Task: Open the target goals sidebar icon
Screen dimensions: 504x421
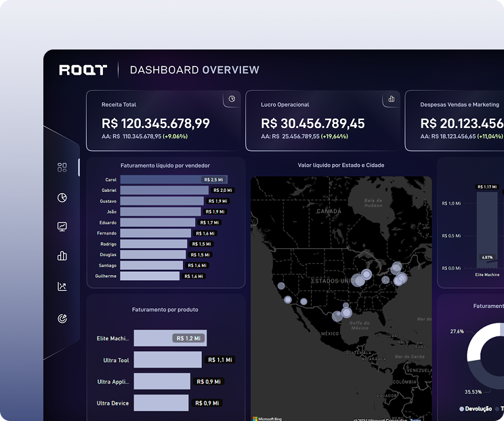Action: (x=62, y=319)
